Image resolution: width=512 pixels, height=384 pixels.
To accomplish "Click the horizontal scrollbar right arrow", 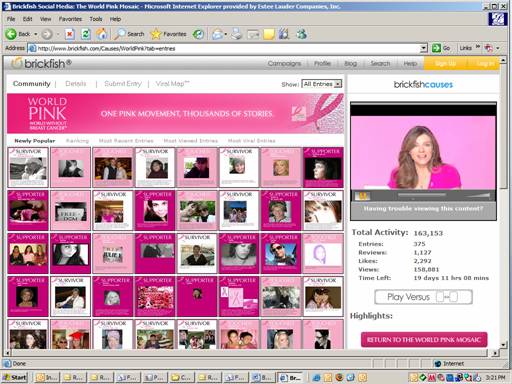I will 495,352.
